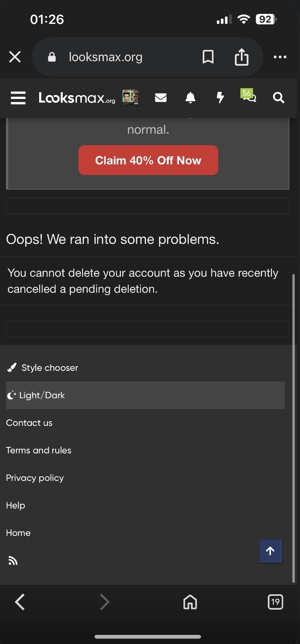Image resolution: width=300 pixels, height=644 pixels.
Task: Bookmark this page in the browser
Action: (208, 57)
